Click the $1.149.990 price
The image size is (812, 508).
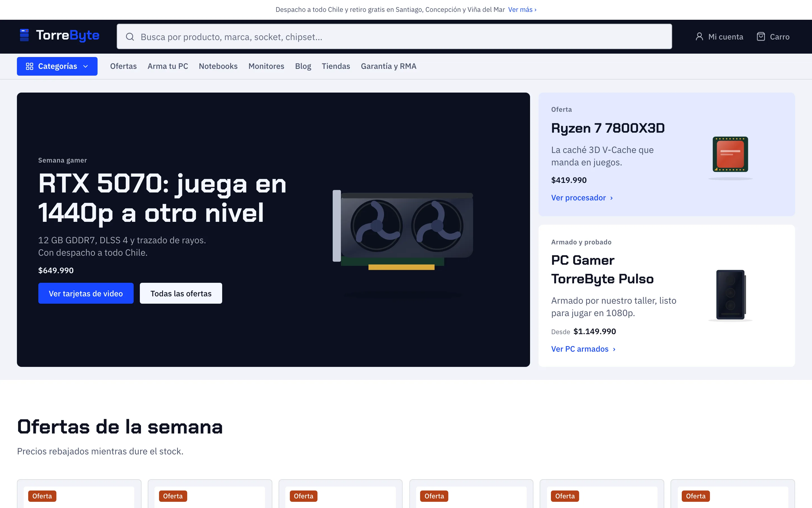[595, 331]
